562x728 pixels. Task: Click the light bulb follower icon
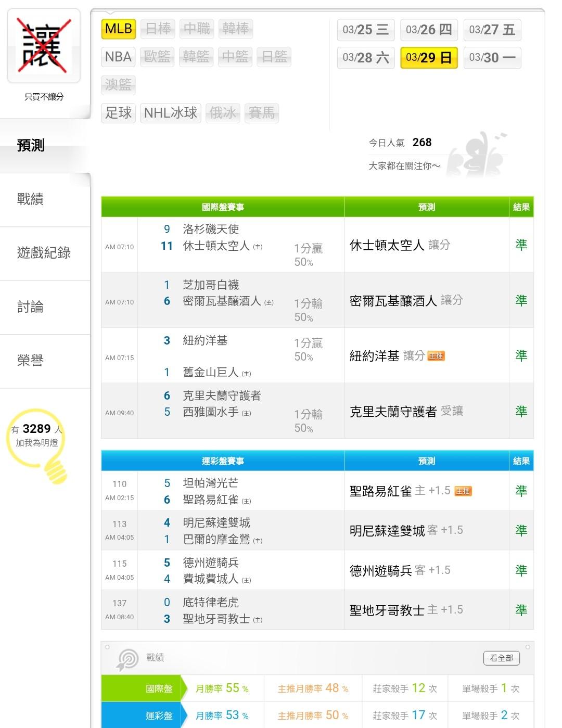tap(37, 442)
